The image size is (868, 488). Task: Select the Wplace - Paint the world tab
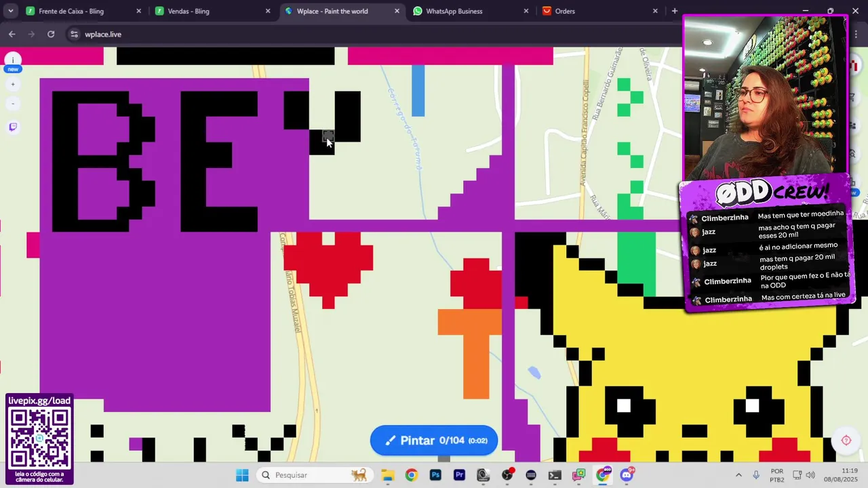click(x=342, y=11)
